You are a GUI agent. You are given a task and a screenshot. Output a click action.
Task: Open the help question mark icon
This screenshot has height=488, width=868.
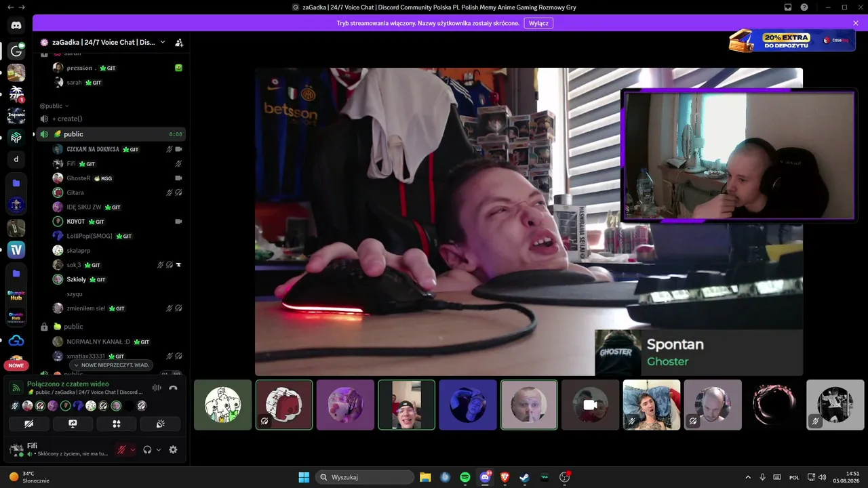[x=804, y=7]
